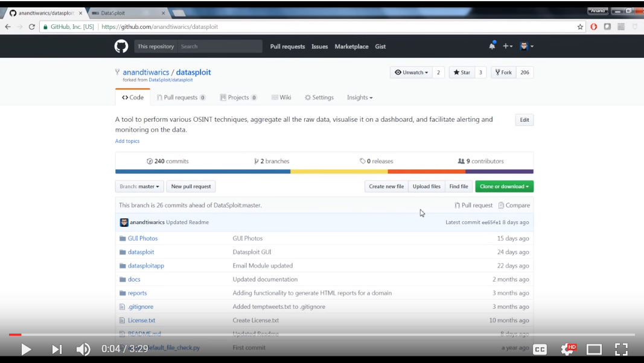
Task: Open 0 releases link
Action: (x=377, y=161)
